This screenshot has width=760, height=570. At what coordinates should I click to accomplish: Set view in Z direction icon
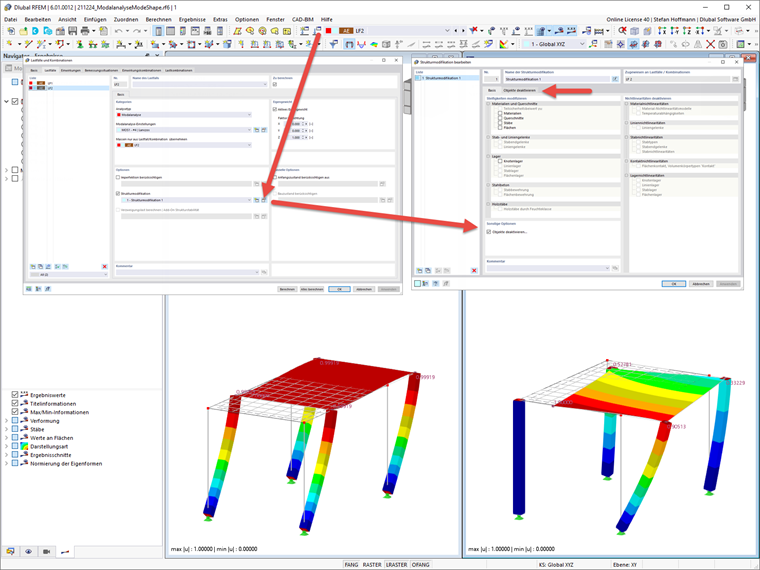686,31
